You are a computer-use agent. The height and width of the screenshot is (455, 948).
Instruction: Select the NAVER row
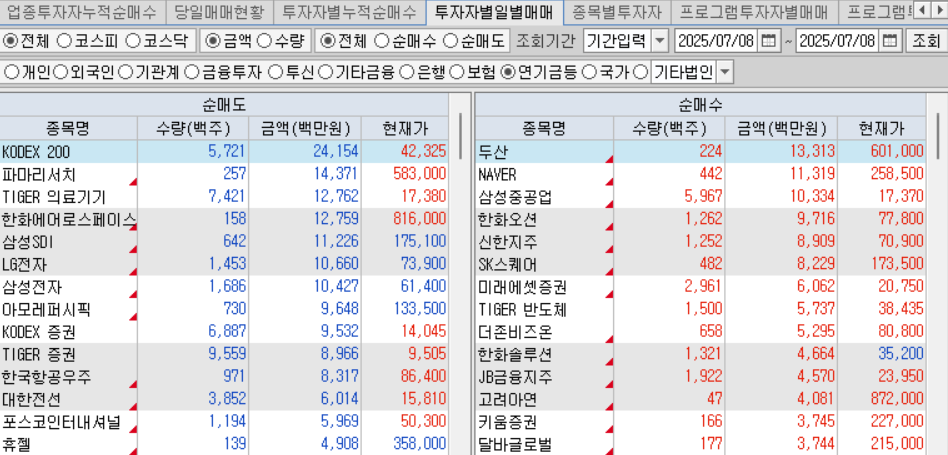[701, 174]
